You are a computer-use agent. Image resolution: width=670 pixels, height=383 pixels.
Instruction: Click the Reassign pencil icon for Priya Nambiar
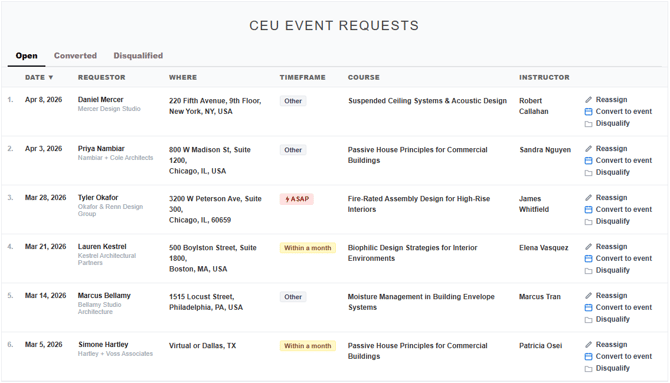[588, 149]
